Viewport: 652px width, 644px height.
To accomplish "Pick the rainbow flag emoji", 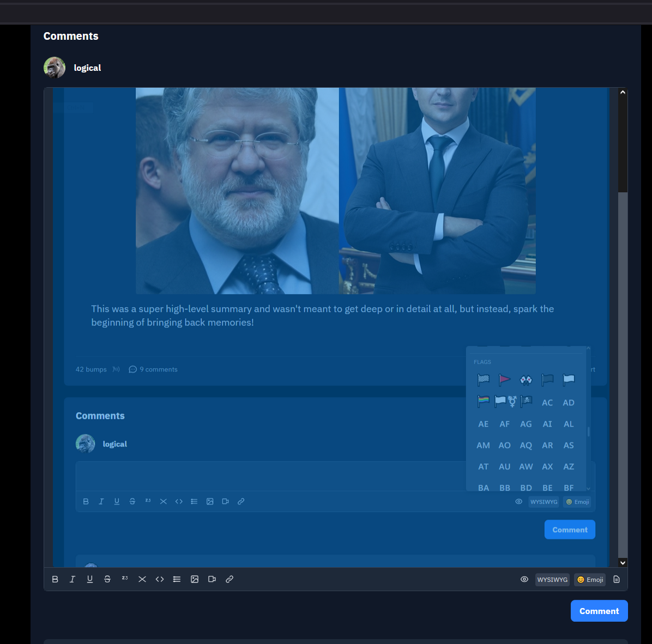I will (483, 402).
